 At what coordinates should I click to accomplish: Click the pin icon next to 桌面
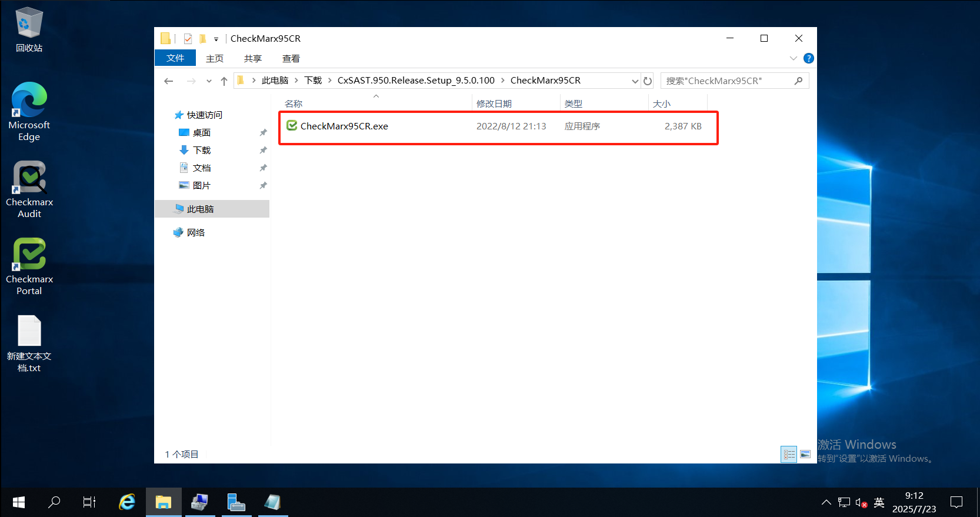(x=263, y=132)
